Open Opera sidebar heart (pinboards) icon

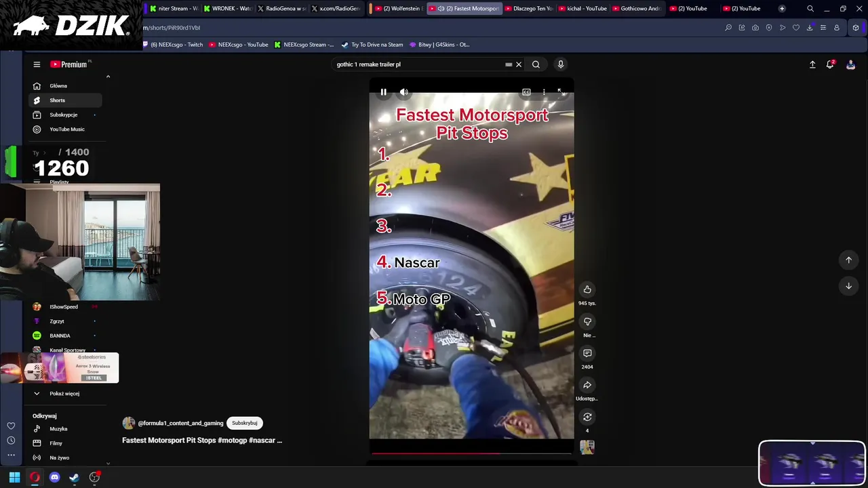[x=11, y=426]
